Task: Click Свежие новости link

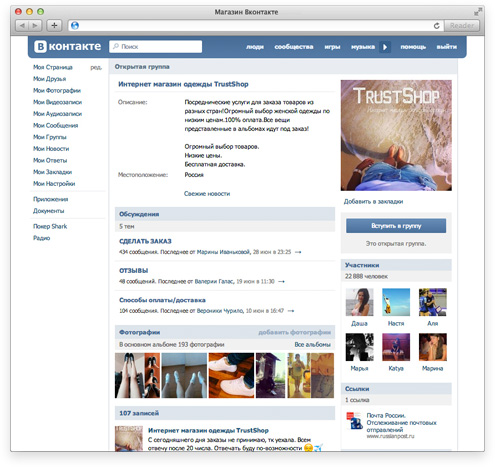Action: (207, 194)
